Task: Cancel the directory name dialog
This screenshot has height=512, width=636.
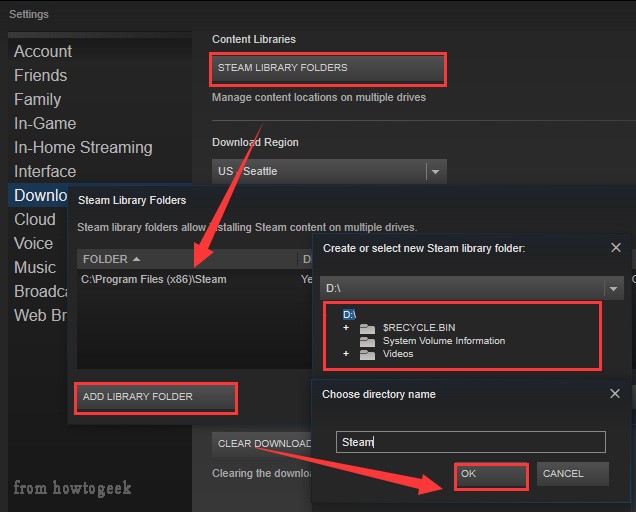Action: 572,474
